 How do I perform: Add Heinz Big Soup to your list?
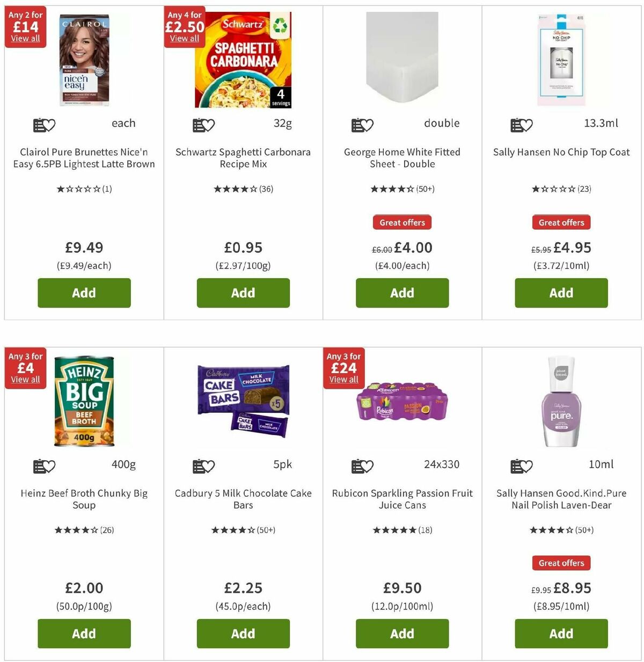pos(44,465)
